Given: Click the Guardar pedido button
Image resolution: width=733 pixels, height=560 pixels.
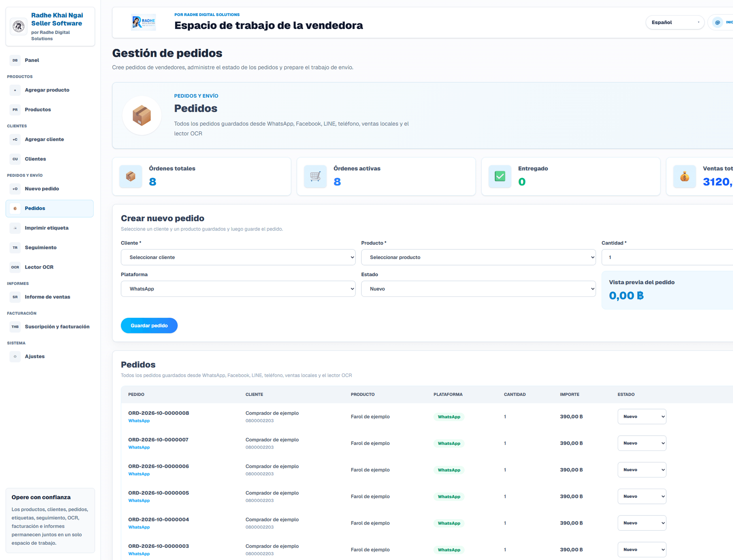Looking at the screenshot, I should (149, 325).
